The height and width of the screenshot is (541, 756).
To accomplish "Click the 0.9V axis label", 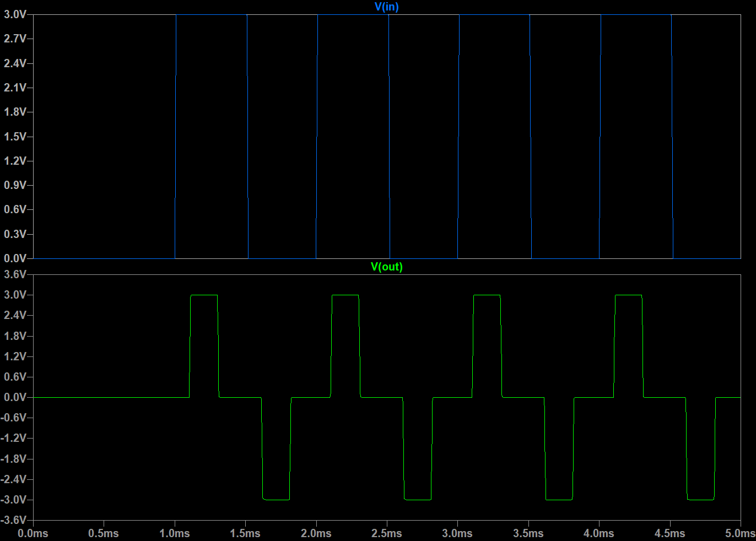I will (x=15, y=185).
